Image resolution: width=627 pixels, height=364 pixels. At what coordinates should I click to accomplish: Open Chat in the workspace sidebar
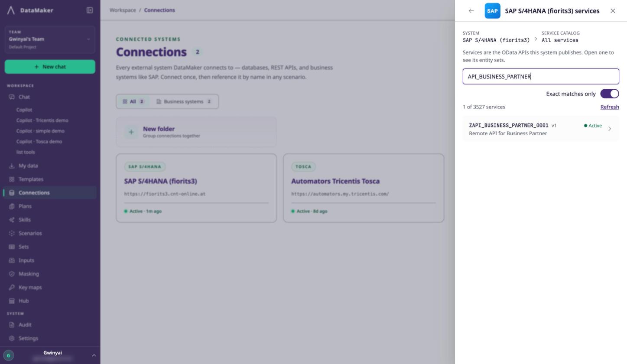pyautogui.click(x=24, y=97)
